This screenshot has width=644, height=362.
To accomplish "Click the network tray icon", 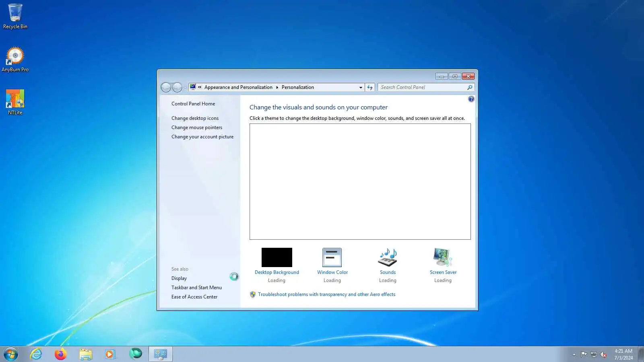I will 594,354.
